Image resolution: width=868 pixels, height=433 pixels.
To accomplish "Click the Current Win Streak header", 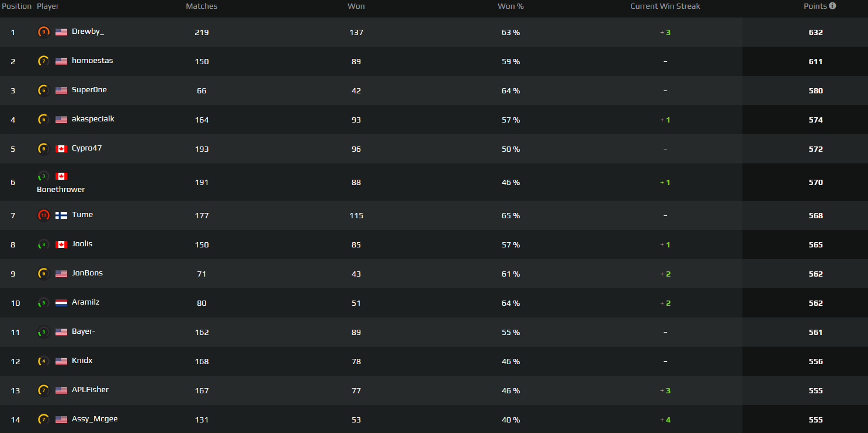I will (x=665, y=6).
